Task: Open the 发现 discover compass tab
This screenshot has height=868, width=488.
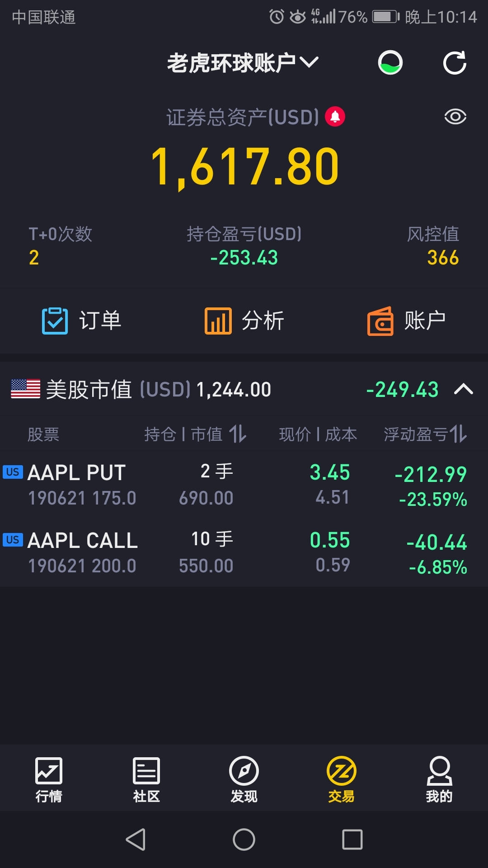Action: (244, 779)
